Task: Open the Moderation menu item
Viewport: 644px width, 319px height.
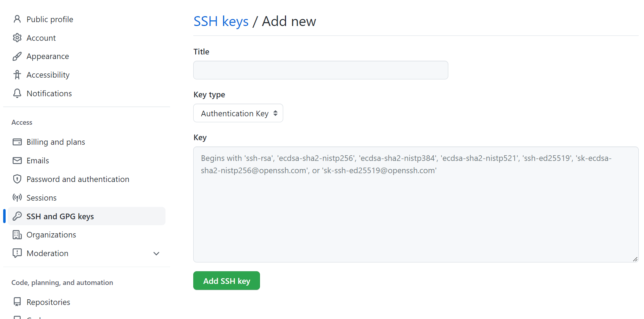Action: click(x=47, y=253)
